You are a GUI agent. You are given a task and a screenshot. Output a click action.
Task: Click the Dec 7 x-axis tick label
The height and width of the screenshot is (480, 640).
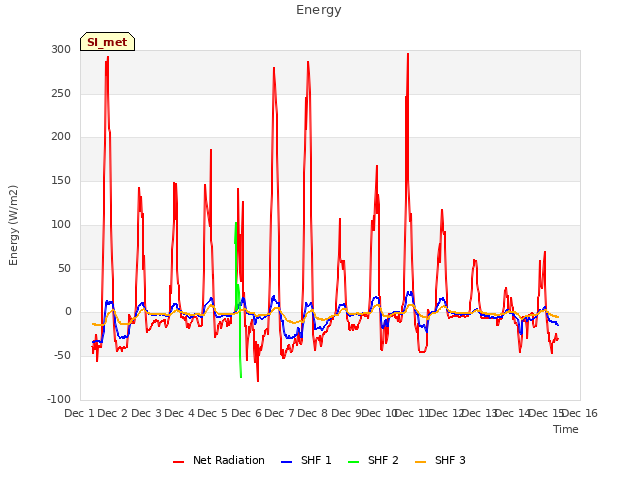(280, 413)
